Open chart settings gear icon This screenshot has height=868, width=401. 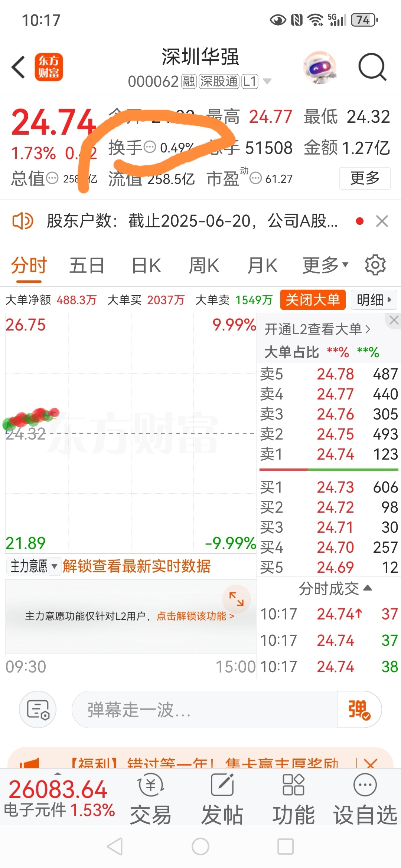point(375,265)
